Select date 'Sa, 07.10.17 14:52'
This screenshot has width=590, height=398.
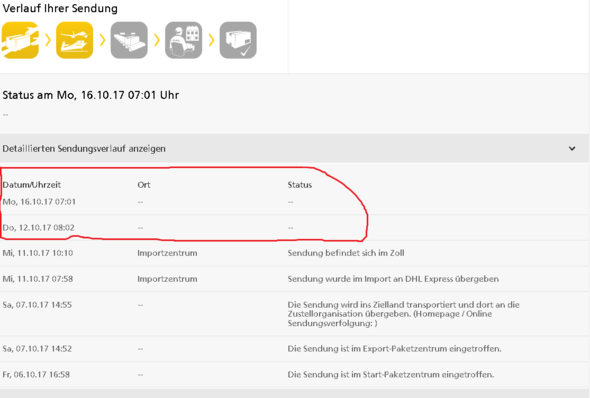click(37, 349)
